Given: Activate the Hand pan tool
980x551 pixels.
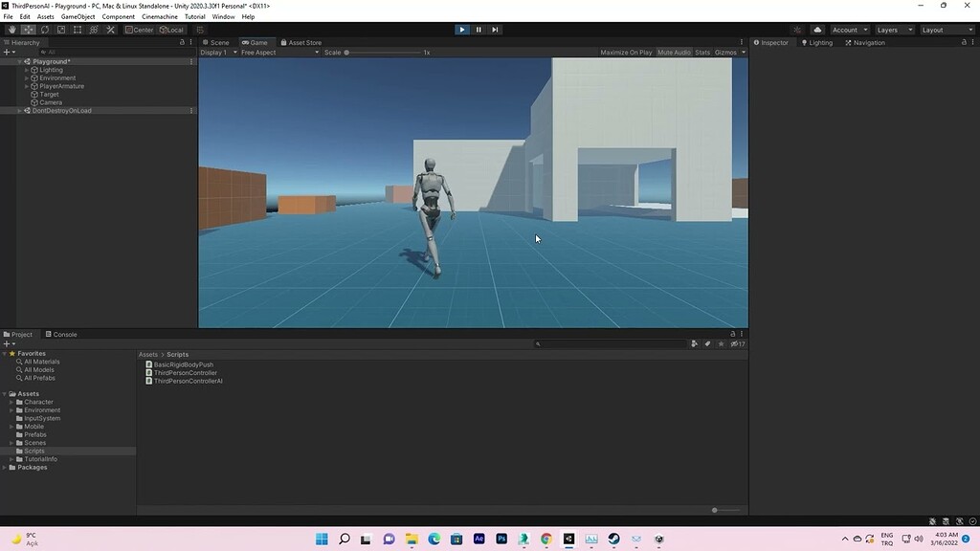Looking at the screenshot, I should (11, 29).
